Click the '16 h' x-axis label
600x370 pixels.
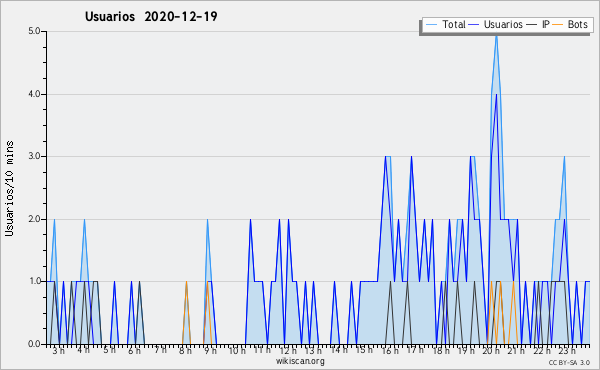(390, 350)
